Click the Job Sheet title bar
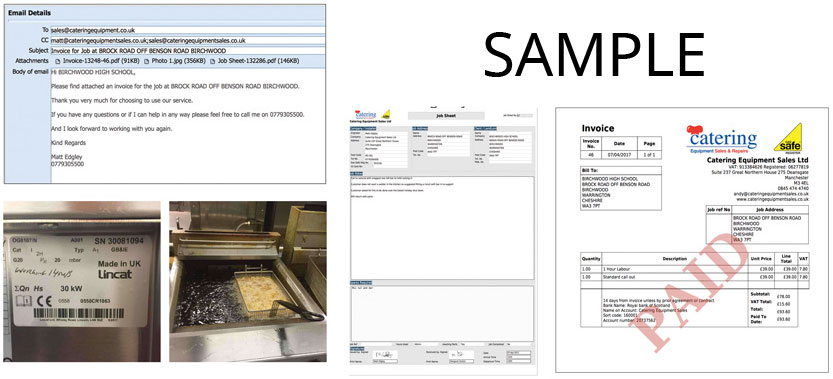This screenshot has height=379, width=833. (x=446, y=115)
